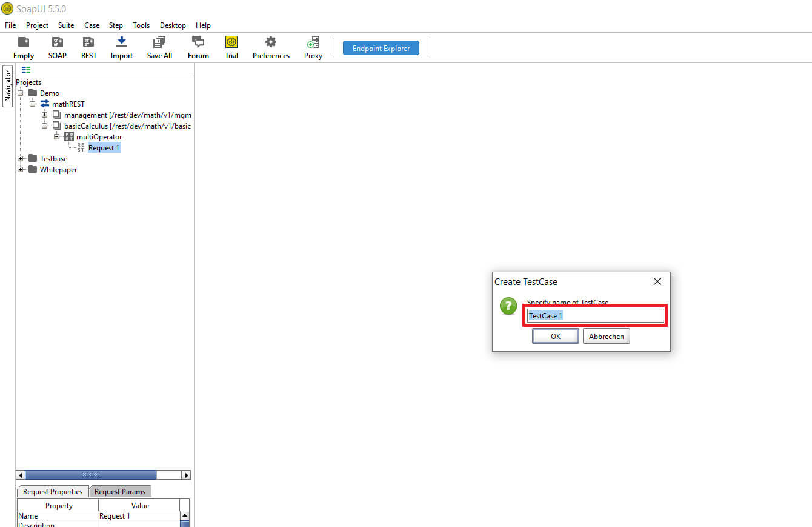This screenshot has height=527, width=812.
Task: Confirm TestCase name with OK
Action: pyautogui.click(x=556, y=336)
